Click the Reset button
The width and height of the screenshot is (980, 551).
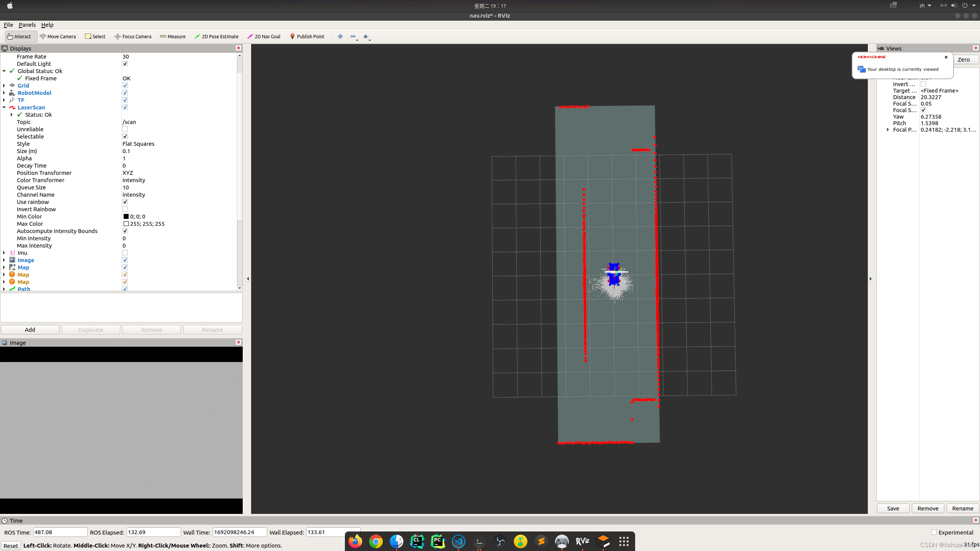(11, 546)
